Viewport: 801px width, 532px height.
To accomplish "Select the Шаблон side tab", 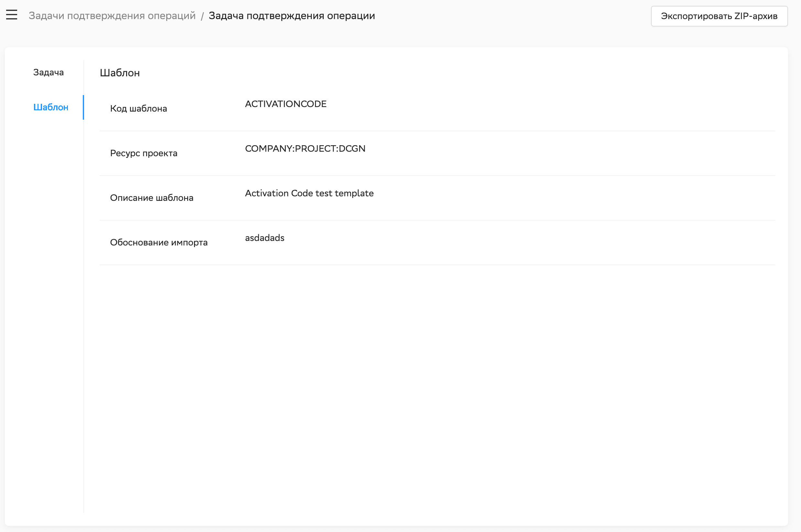I will 51,107.
